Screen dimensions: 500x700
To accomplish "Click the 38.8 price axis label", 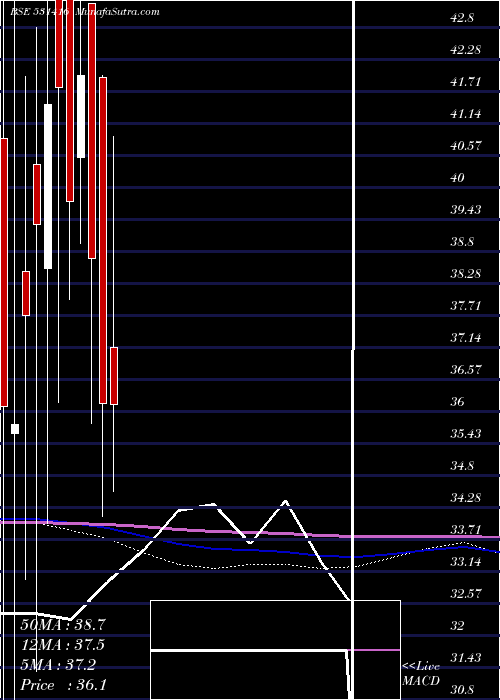I will [x=462, y=242].
